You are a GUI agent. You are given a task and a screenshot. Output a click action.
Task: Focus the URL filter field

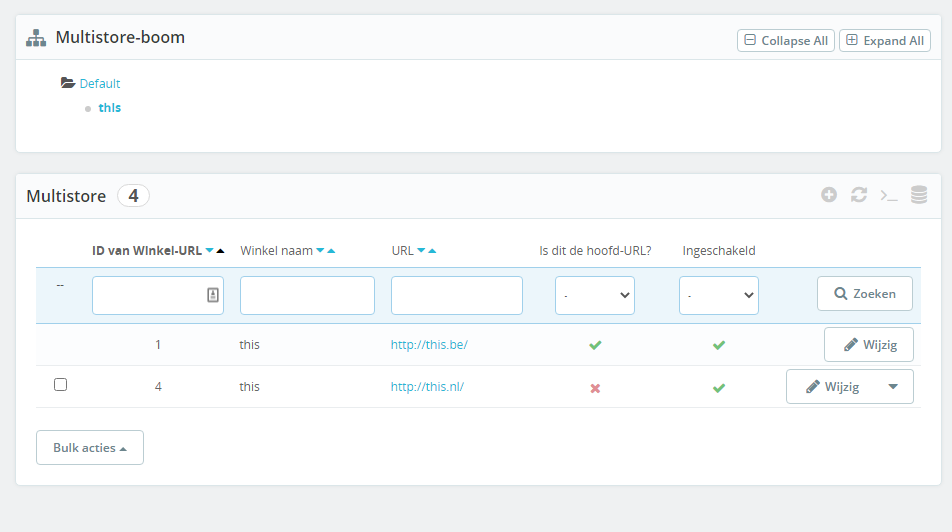pyautogui.click(x=457, y=295)
